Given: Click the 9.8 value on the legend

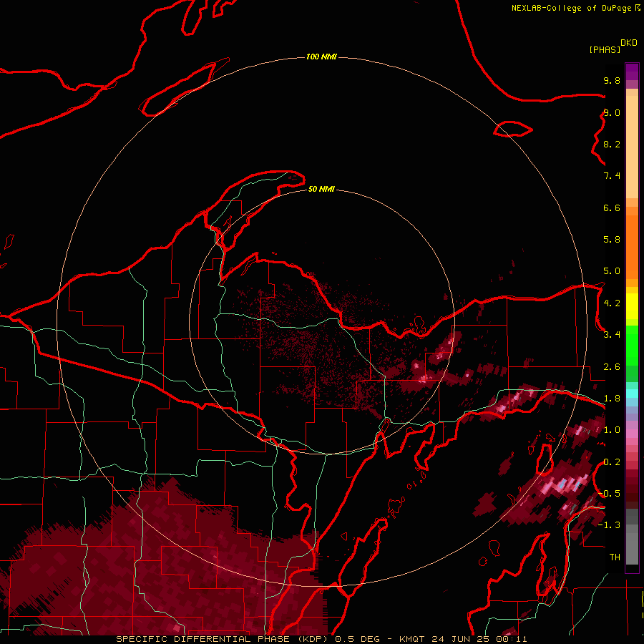Looking at the screenshot, I should click(612, 80).
